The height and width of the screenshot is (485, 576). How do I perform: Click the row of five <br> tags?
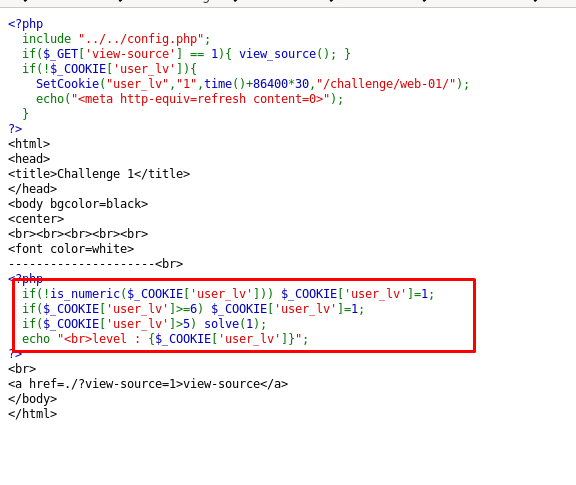78,234
